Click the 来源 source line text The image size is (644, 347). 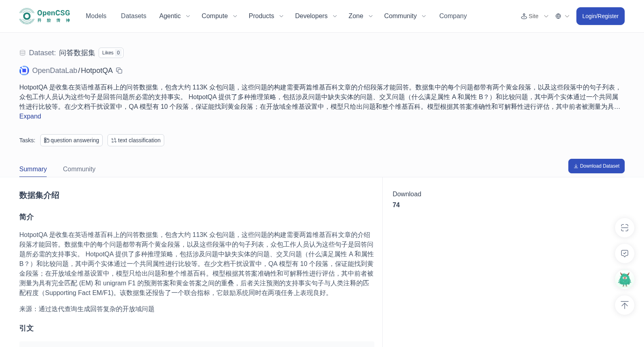[x=87, y=309]
